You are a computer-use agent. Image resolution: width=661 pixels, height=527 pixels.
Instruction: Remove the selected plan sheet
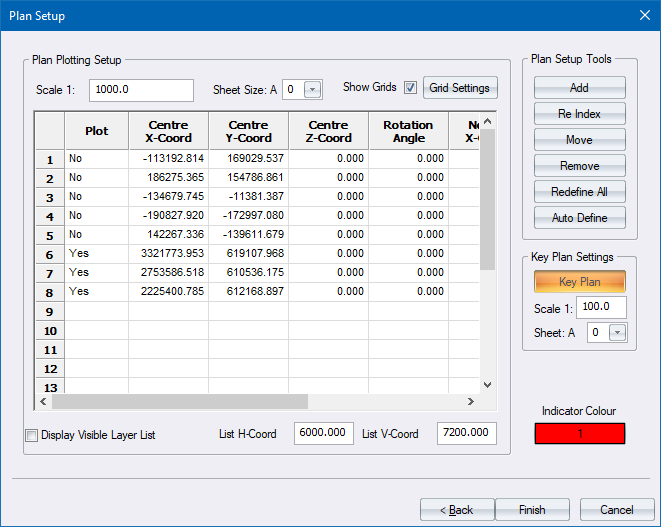click(x=579, y=166)
